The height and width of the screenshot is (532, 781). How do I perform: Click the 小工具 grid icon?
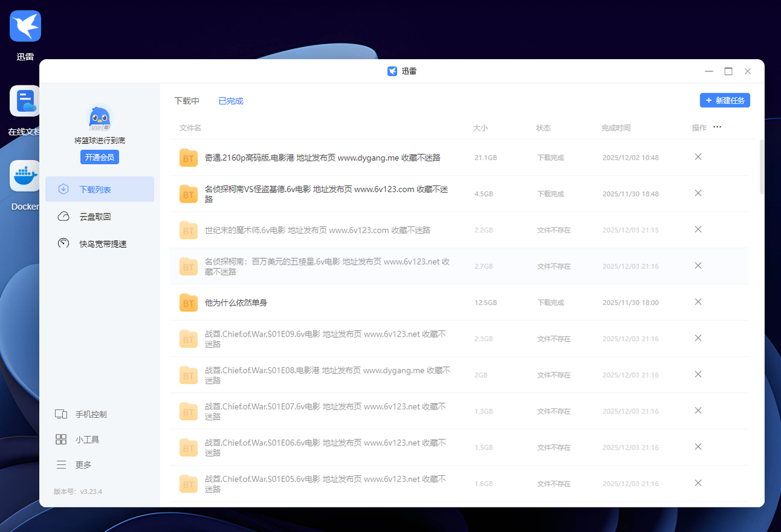[x=61, y=439]
